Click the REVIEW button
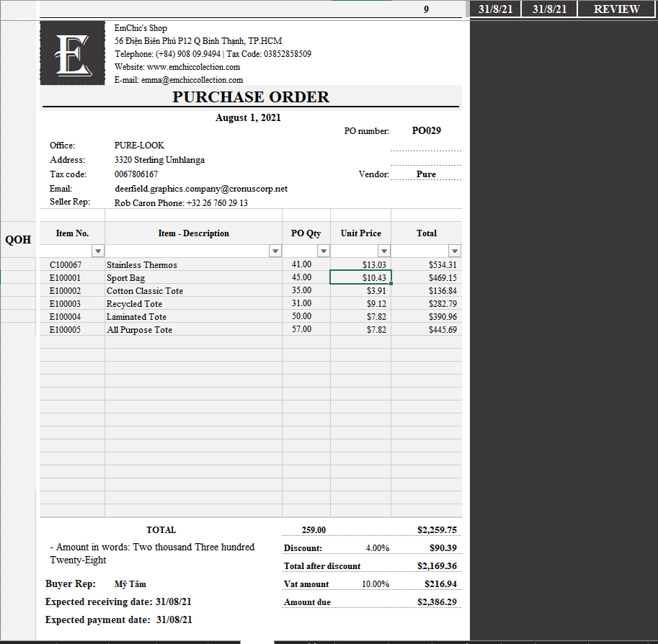Viewport: 658px width, 644px height. click(x=616, y=9)
